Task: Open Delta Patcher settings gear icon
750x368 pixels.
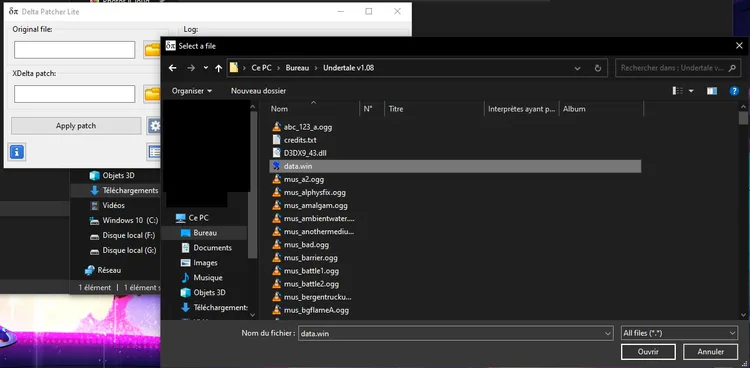Action: click(x=154, y=126)
